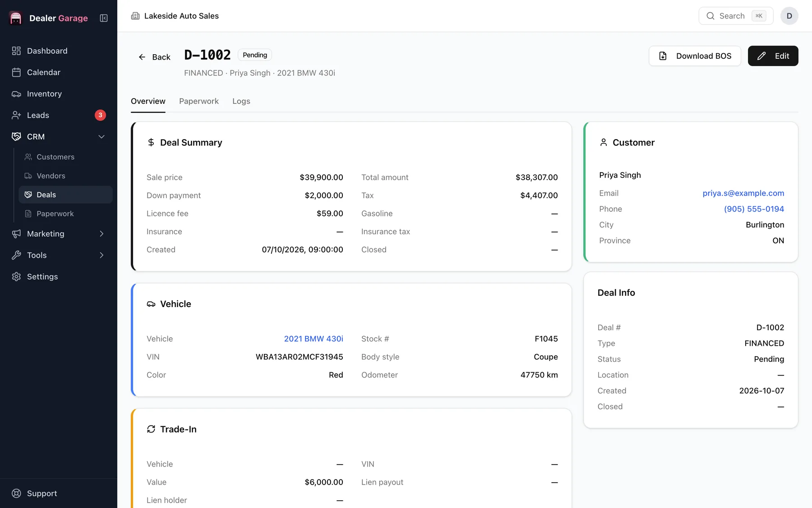Open Settings gear in sidebar
Image resolution: width=812 pixels, height=508 pixels.
[x=59, y=277]
